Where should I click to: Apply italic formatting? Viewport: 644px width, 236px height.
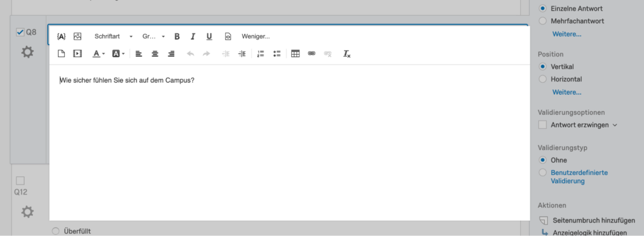coord(193,36)
